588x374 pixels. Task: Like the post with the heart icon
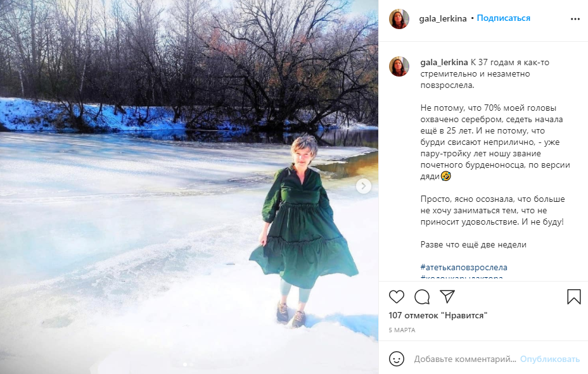[x=397, y=297]
